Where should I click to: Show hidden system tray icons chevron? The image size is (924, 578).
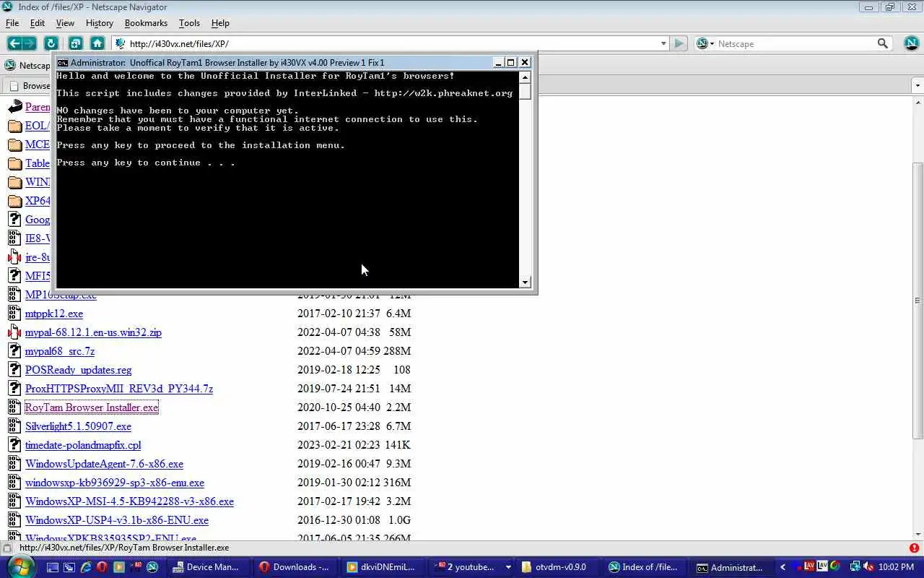783,567
